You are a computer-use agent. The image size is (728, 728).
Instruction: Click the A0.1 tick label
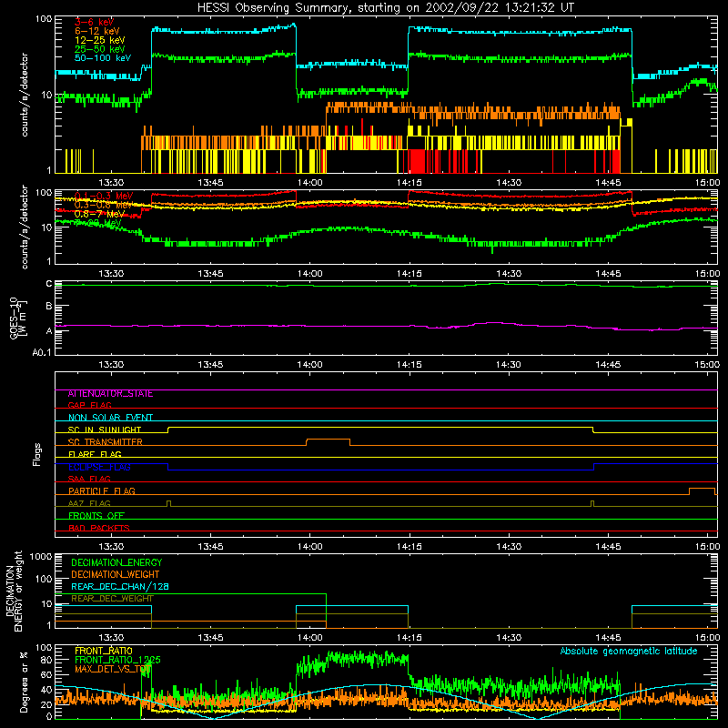[42, 352]
